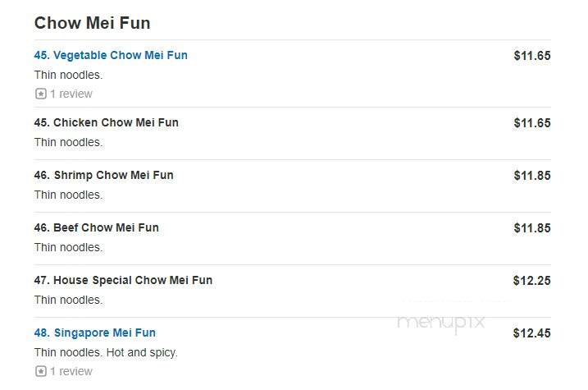Viewport: 588px width, 390px height.
Task: Click the menupix watermark logo
Action: [441, 323]
